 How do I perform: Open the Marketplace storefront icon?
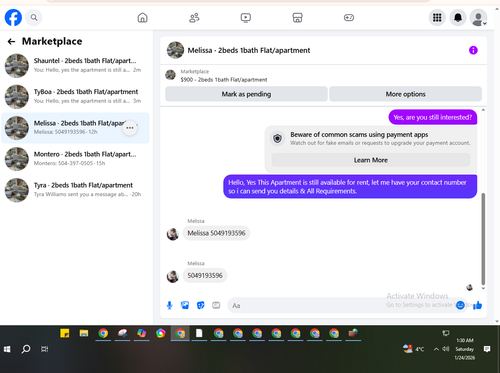coord(297,17)
